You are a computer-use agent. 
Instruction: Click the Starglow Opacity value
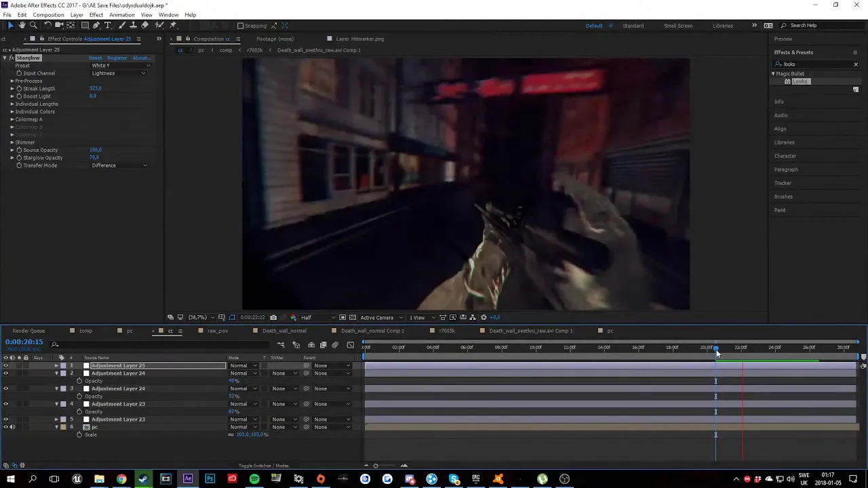[94, 158]
